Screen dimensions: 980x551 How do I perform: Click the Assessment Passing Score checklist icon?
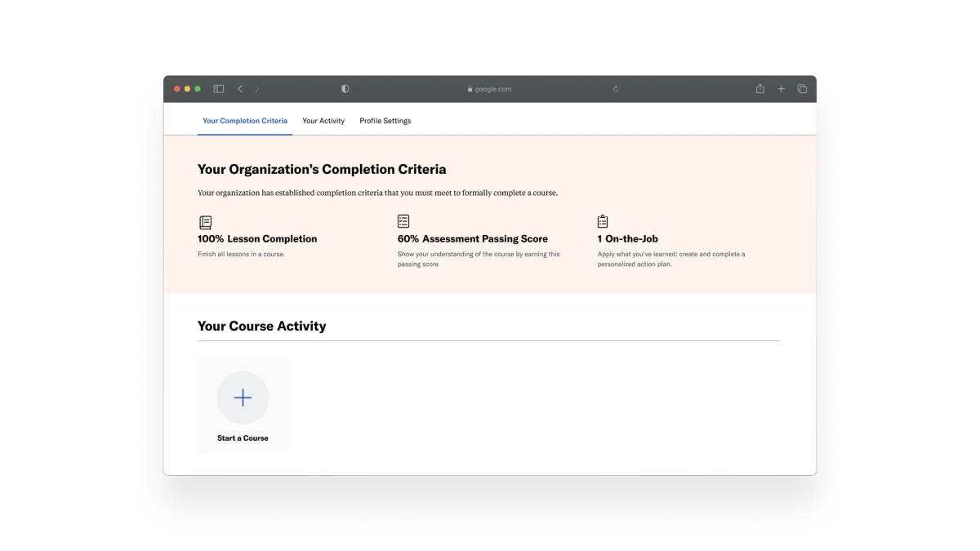point(403,221)
